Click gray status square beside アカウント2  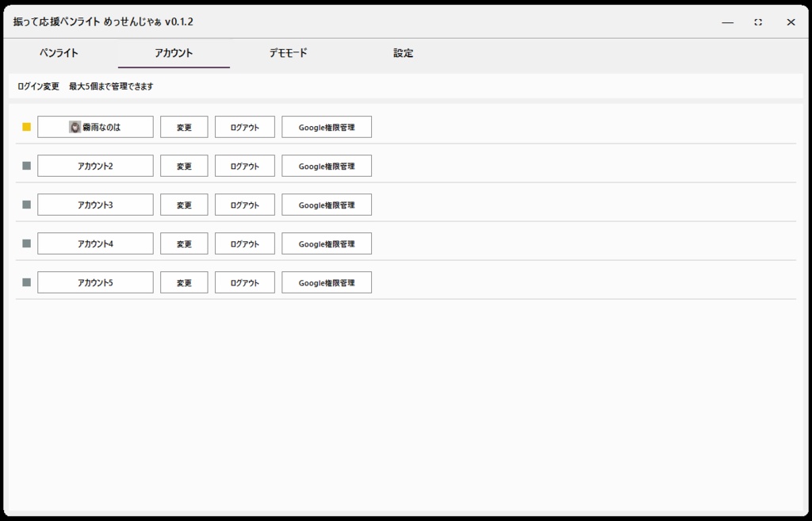coord(26,166)
